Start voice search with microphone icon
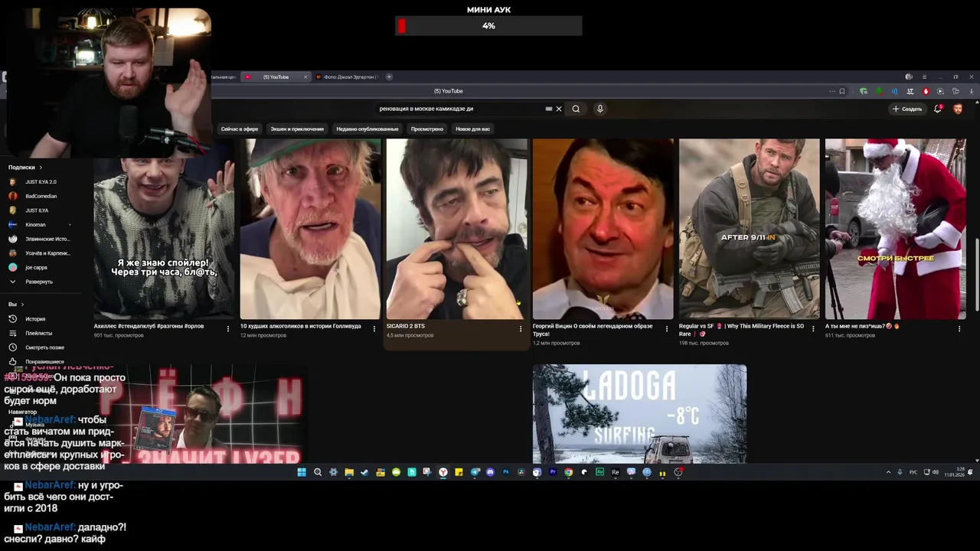The height and width of the screenshot is (551, 980). 600,109
